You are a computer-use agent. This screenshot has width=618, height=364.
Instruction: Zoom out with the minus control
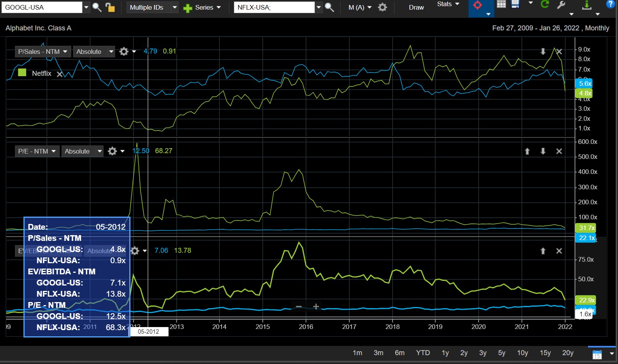pos(299,307)
